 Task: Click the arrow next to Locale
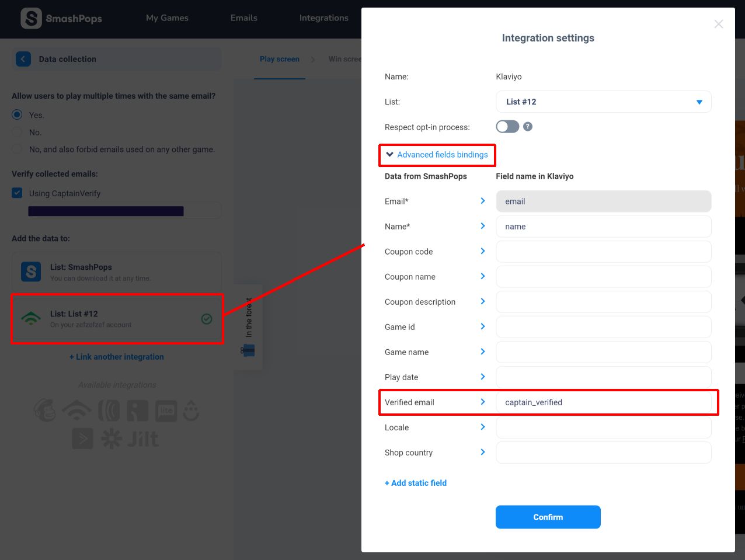click(x=483, y=427)
